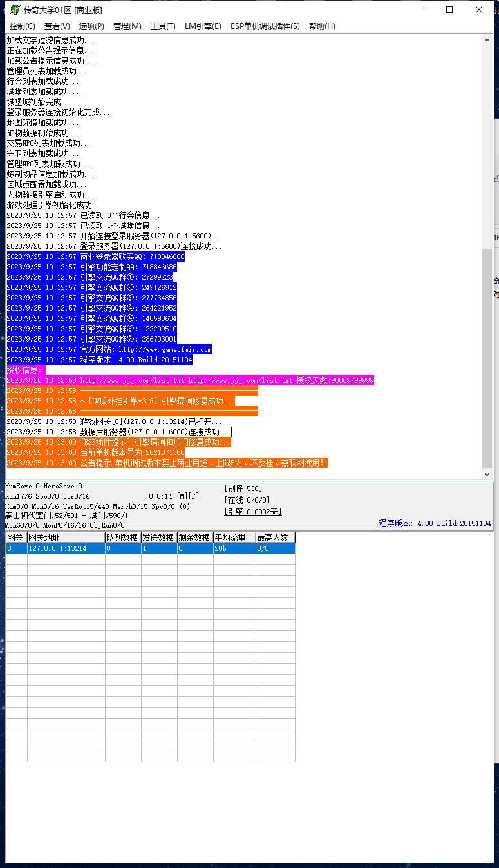Image resolution: width=499 pixels, height=868 pixels.
Task: Click the vertical scrollbar thumb of the log
Action: (487, 358)
